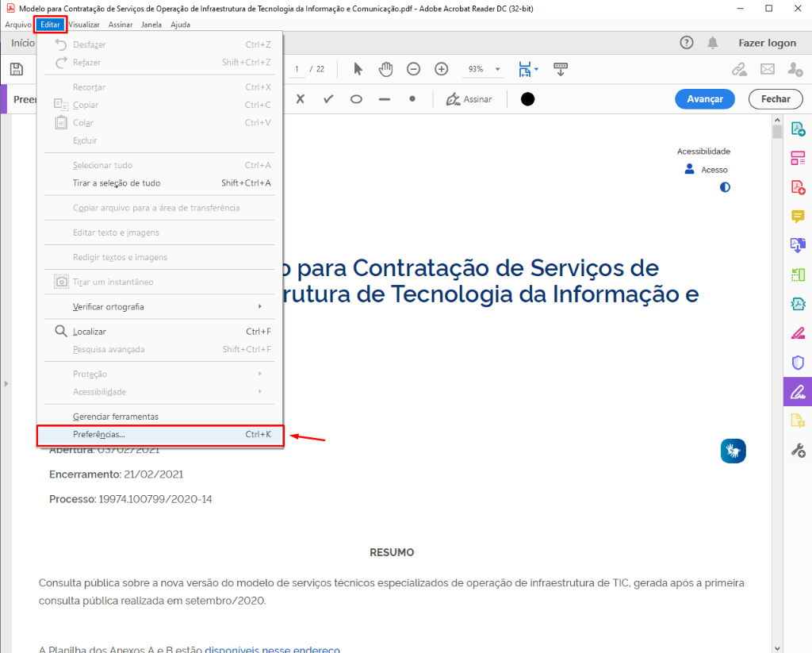The image size is (812, 653).
Task: Select the hand pan tool
Action: [x=385, y=69]
